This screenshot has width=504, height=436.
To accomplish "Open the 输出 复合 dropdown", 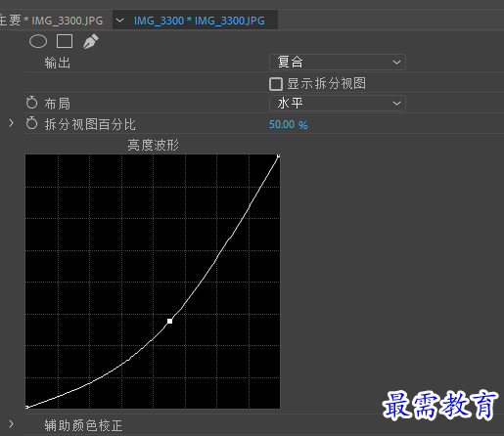I will pyautogui.click(x=338, y=62).
